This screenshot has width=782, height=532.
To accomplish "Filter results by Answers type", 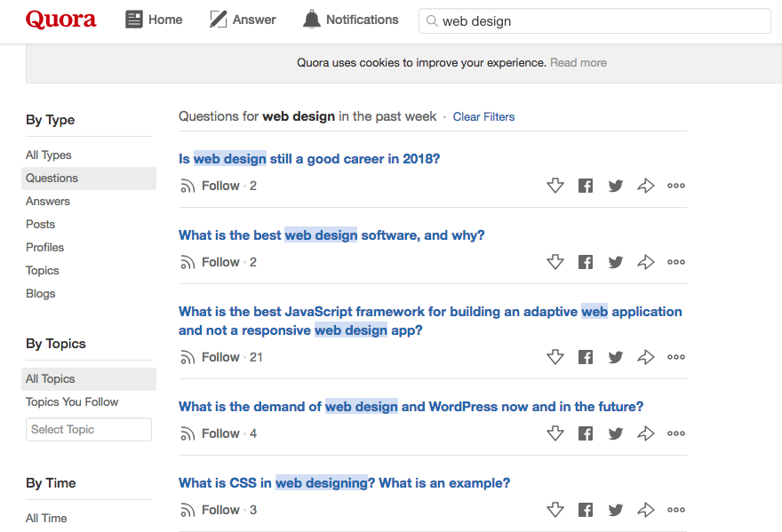I will pyautogui.click(x=48, y=201).
